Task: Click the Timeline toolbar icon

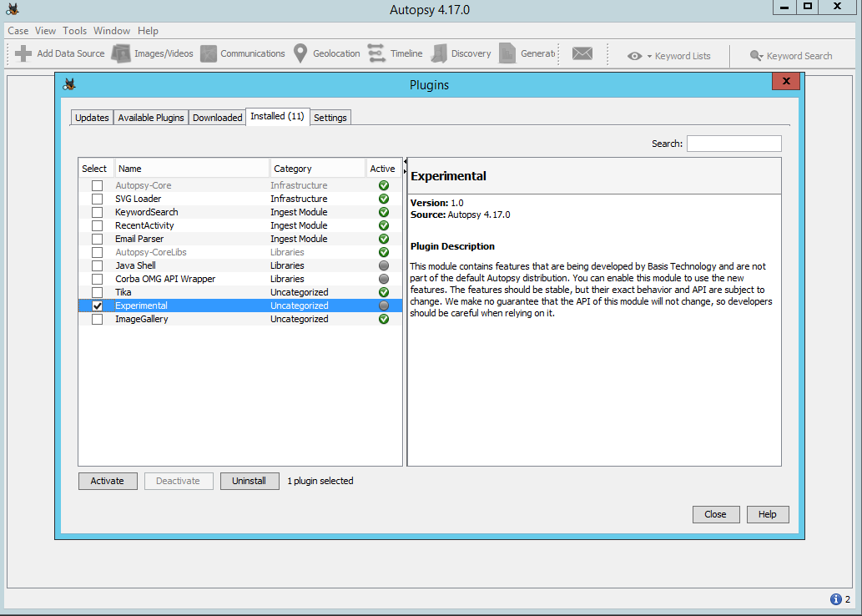Action: (376, 53)
